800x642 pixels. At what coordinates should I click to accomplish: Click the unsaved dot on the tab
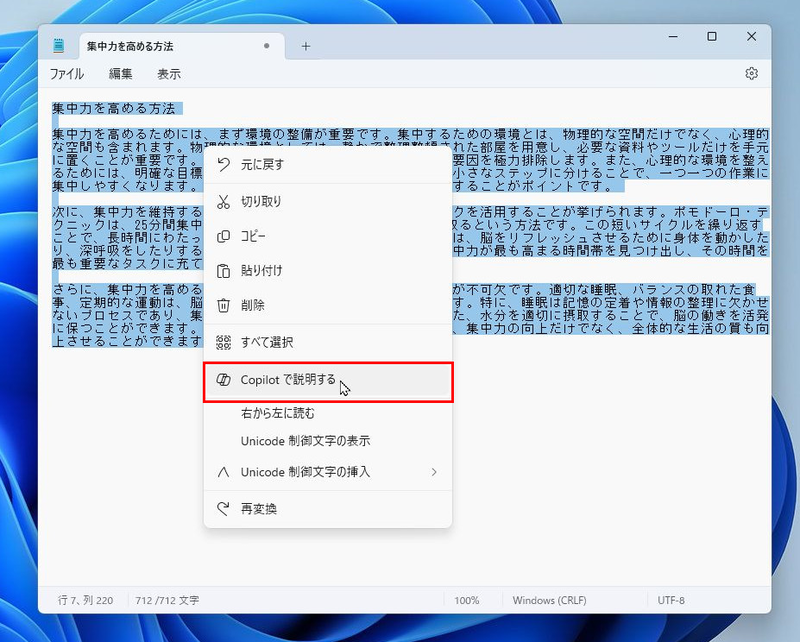coord(266,46)
